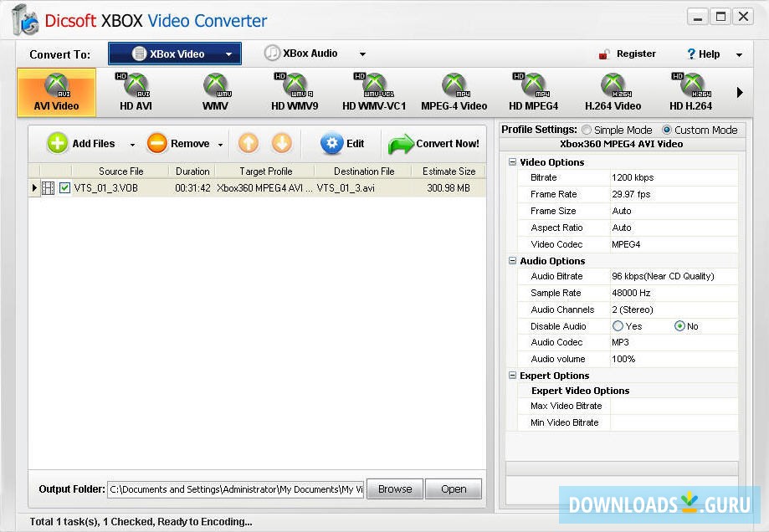Open the Remove dropdown arrow

pyautogui.click(x=221, y=145)
